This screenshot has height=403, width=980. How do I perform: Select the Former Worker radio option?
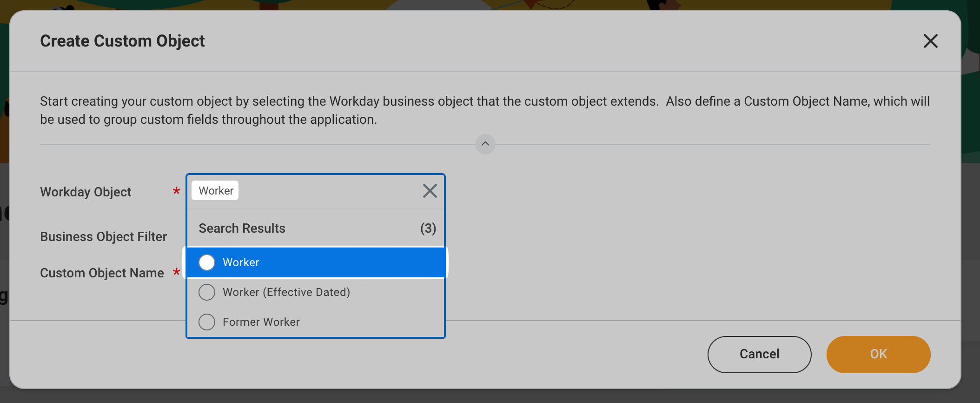207,322
